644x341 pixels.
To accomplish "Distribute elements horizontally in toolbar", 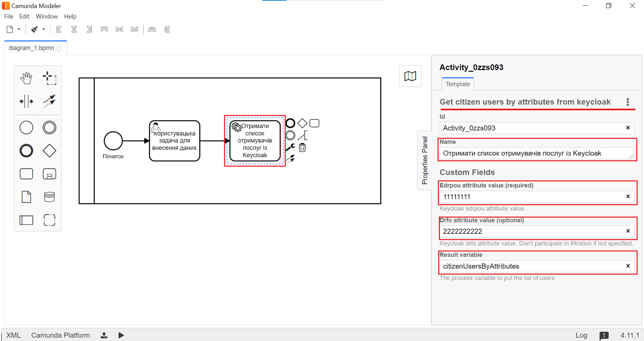I will click(152, 29).
